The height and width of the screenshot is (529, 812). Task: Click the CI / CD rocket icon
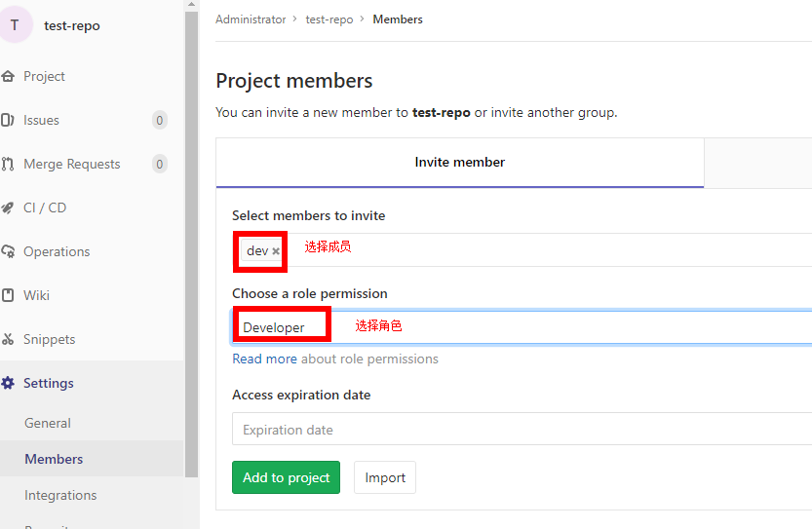click(7, 208)
